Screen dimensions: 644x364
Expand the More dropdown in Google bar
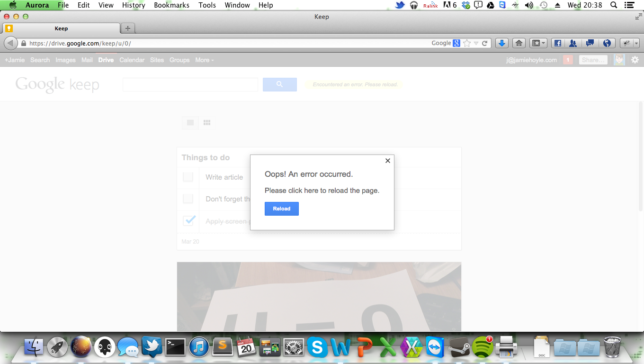click(x=205, y=60)
